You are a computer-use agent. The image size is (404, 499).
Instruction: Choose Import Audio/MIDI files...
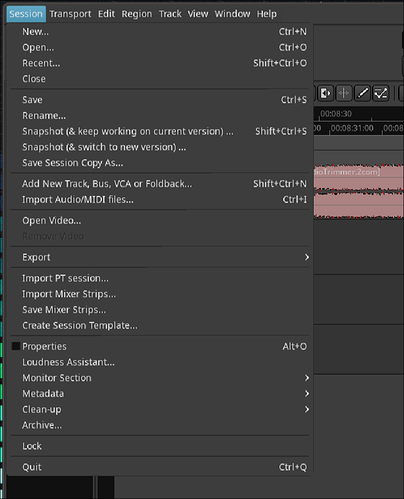pos(160,200)
